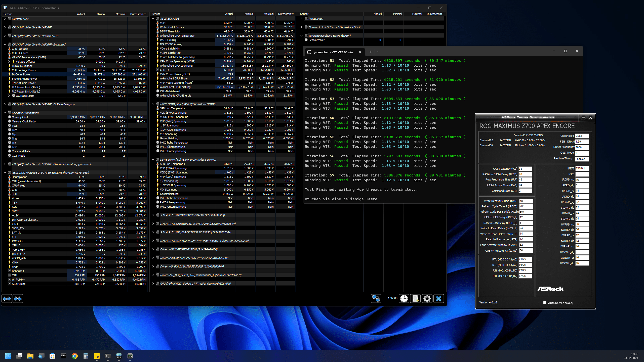Open HWiNFO sensor settings gear icon

(427, 299)
